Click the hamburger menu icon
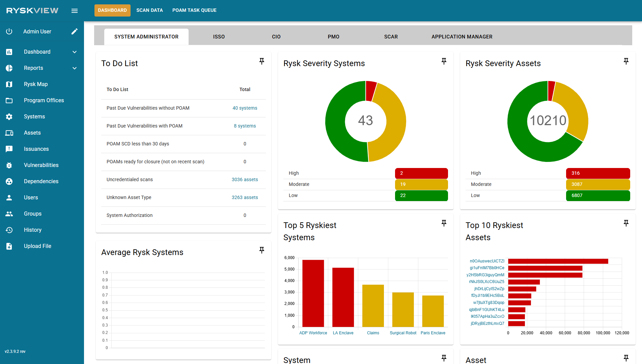The image size is (642, 364). [x=75, y=11]
